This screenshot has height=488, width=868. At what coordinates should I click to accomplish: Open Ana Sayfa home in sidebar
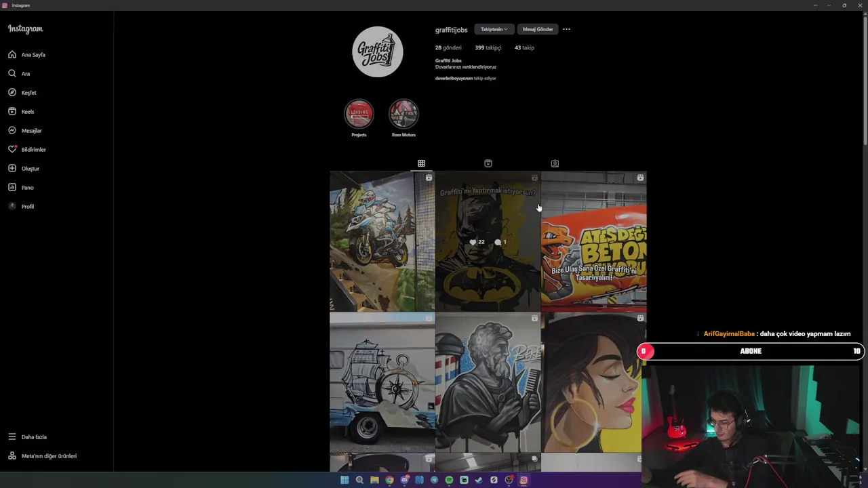coord(27,54)
